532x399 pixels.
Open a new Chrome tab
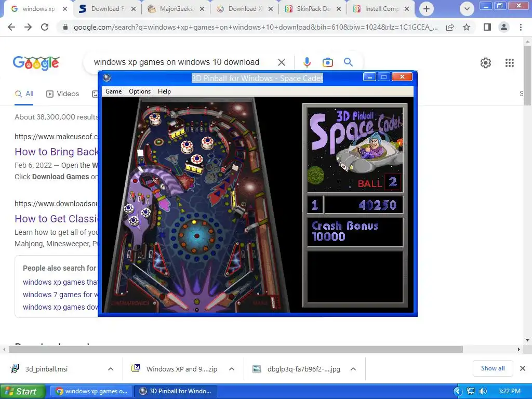click(x=427, y=9)
